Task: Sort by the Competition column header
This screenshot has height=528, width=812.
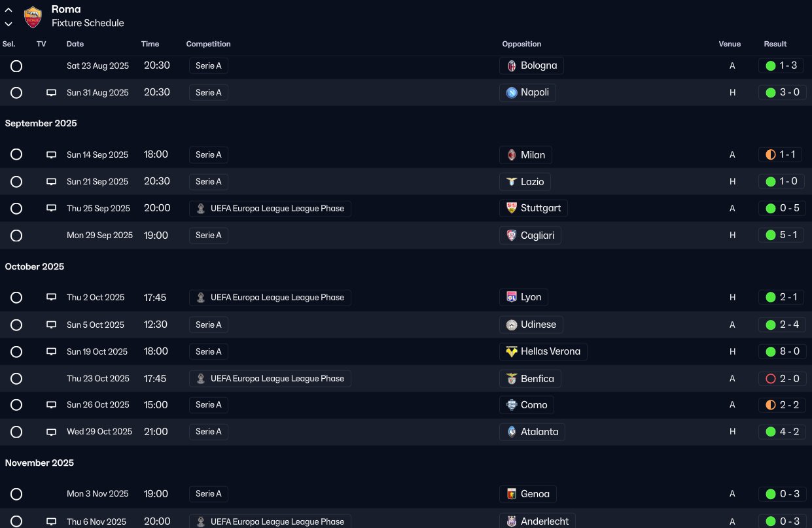Action: [x=208, y=44]
